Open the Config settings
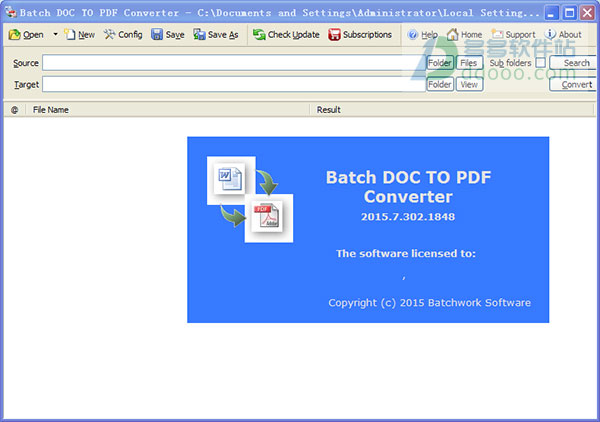This screenshot has height=422, width=600. [123, 34]
